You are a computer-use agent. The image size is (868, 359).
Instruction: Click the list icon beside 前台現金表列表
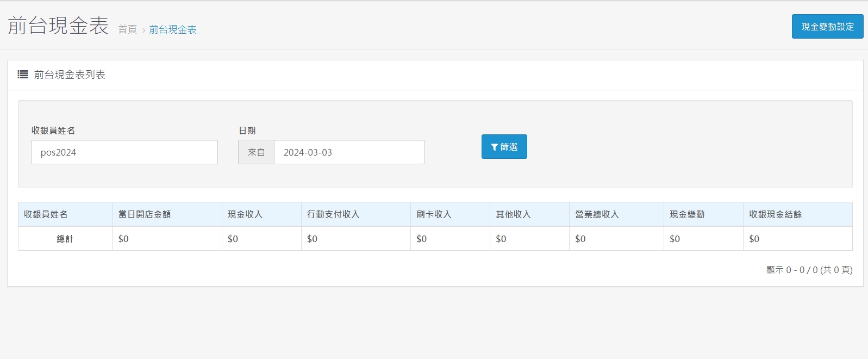23,75
